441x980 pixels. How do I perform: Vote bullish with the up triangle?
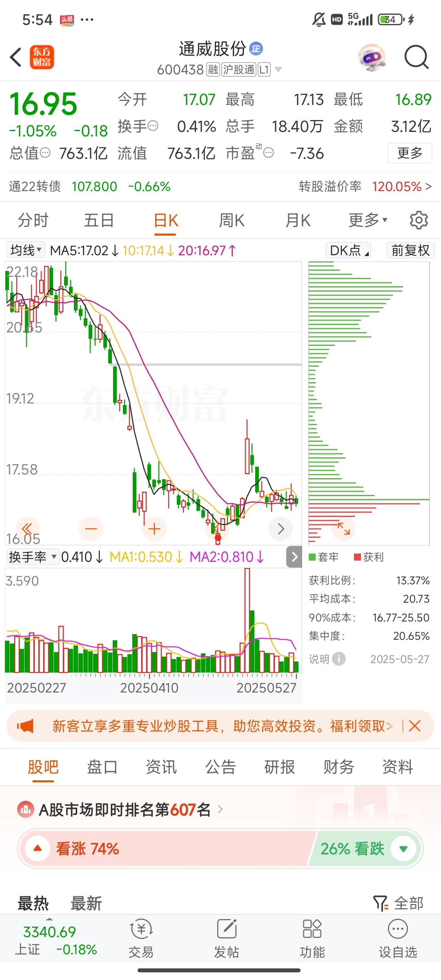coord(38,849)
